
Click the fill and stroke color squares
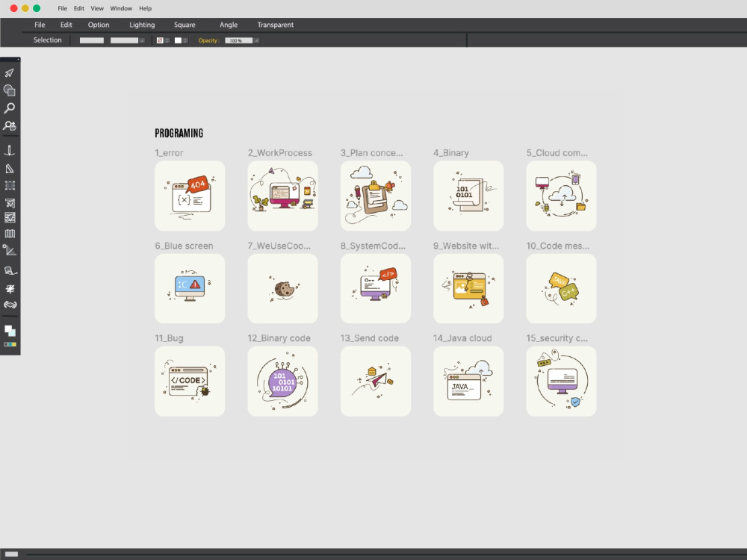tap(10, 331)
